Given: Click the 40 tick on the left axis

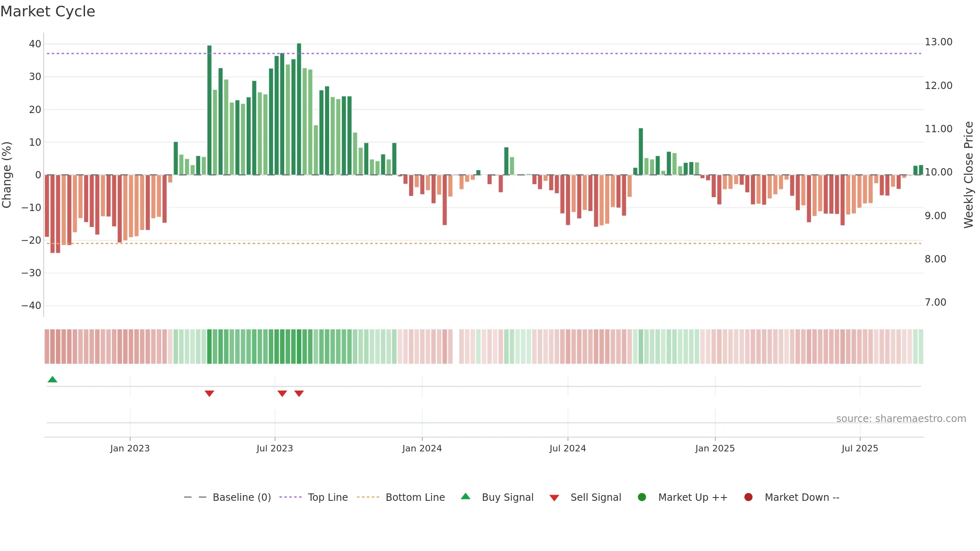Looking at the screenshot, I should point(35,44).
